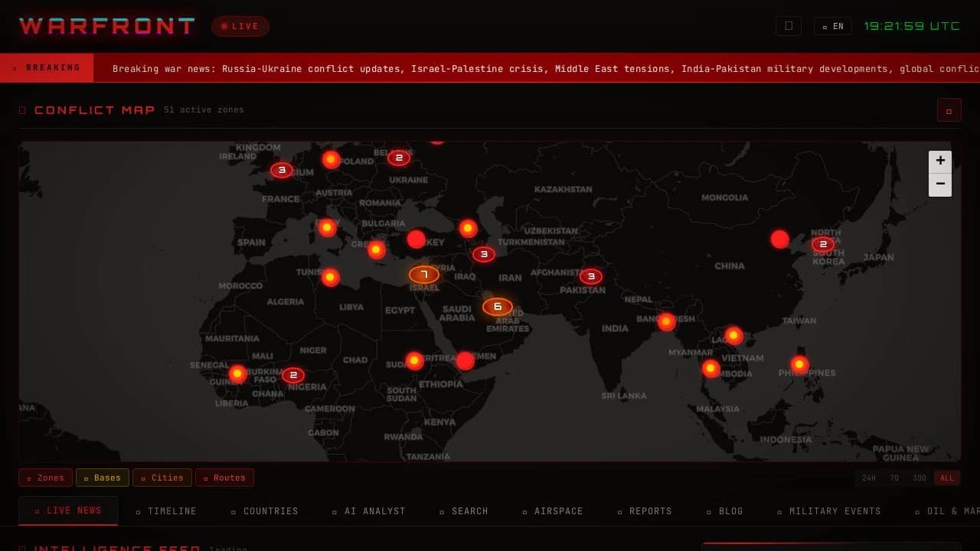980x551 pixels.
Task: Click the map zoom out minus button
Action: pos(940,184)
